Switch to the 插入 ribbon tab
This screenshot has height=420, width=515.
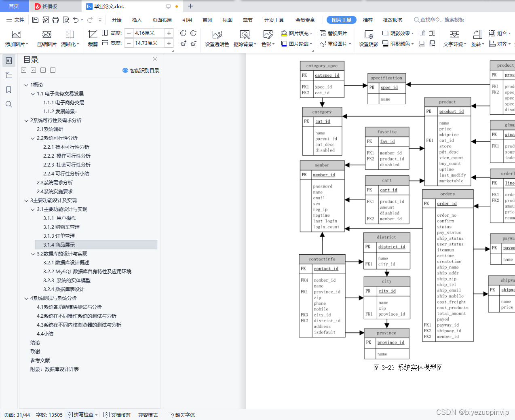click(x=137, y=19)
